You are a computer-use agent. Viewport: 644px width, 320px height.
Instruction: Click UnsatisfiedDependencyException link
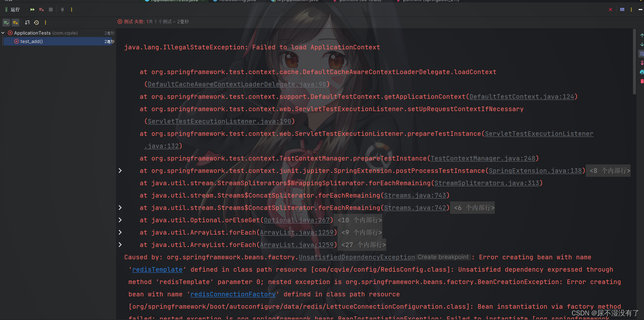click(357, 257)
